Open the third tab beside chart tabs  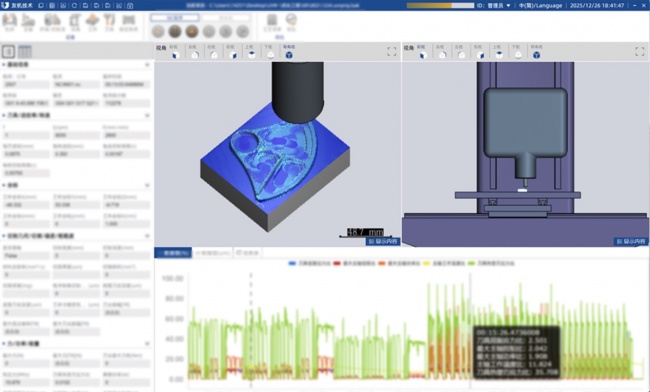tap(247, 253)
